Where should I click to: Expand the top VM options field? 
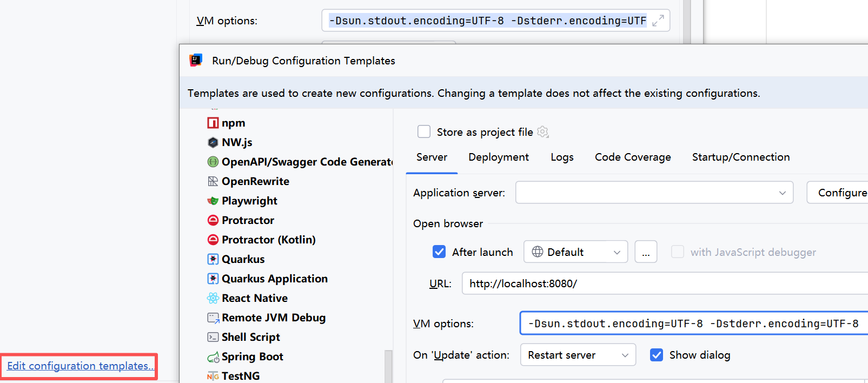[x=658, y=21]
